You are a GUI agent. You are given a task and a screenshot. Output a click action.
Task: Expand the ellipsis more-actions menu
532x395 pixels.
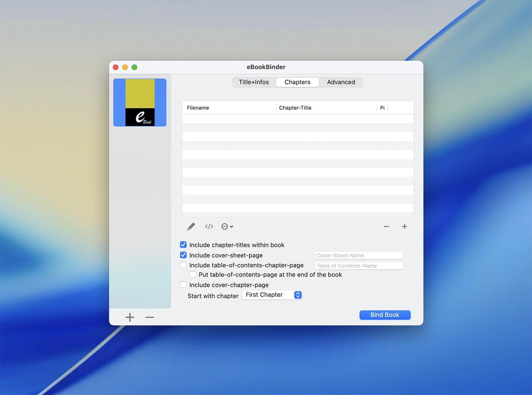[227, 226]
